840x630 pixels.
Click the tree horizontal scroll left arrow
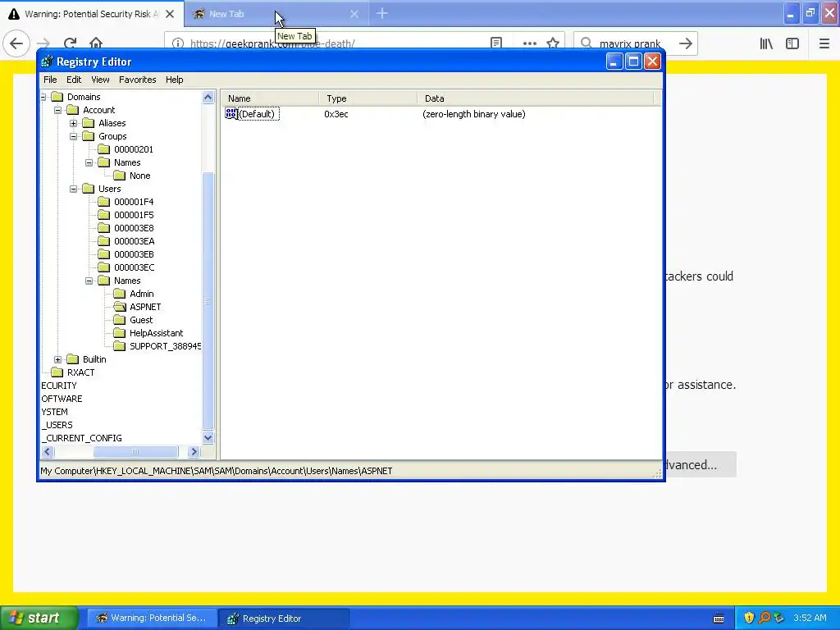coord(47,452)
